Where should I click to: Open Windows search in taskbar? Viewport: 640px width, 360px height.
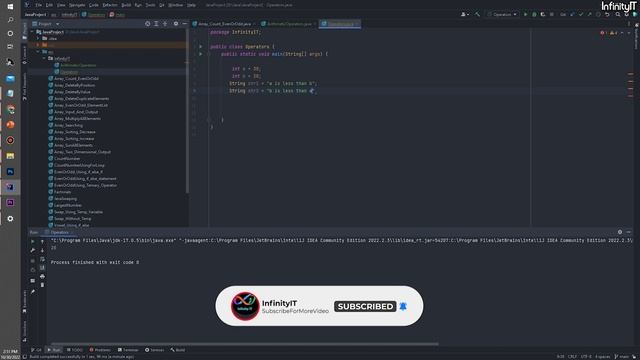tap(10, 20)
